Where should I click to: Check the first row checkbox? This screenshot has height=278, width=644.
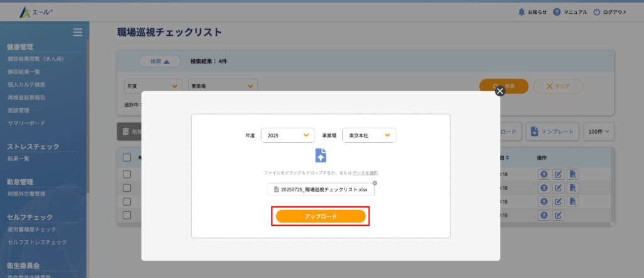[x=127, y=174]
